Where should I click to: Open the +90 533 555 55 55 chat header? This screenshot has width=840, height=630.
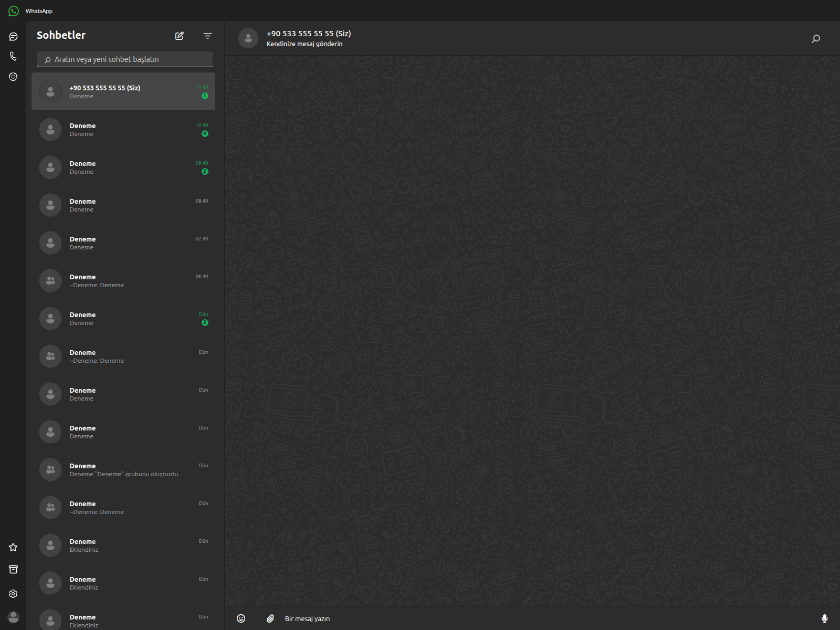coord(308,38)
